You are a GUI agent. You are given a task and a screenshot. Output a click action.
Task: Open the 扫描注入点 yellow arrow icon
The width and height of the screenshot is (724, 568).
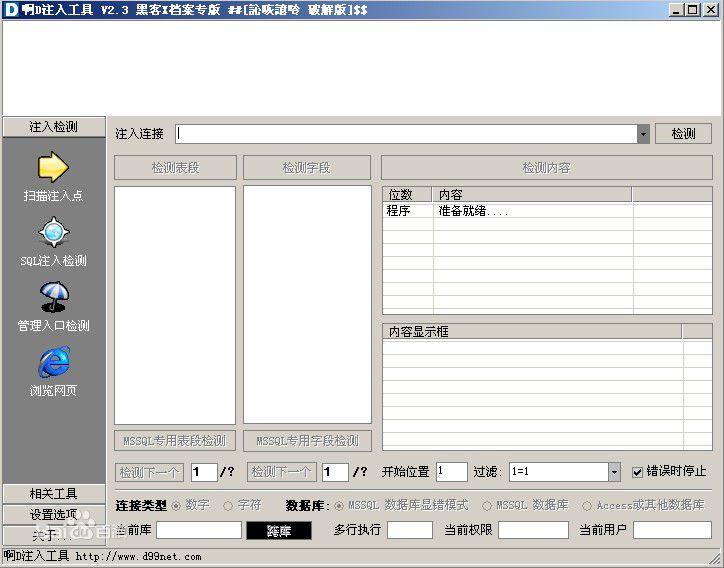tap(53, 167)
